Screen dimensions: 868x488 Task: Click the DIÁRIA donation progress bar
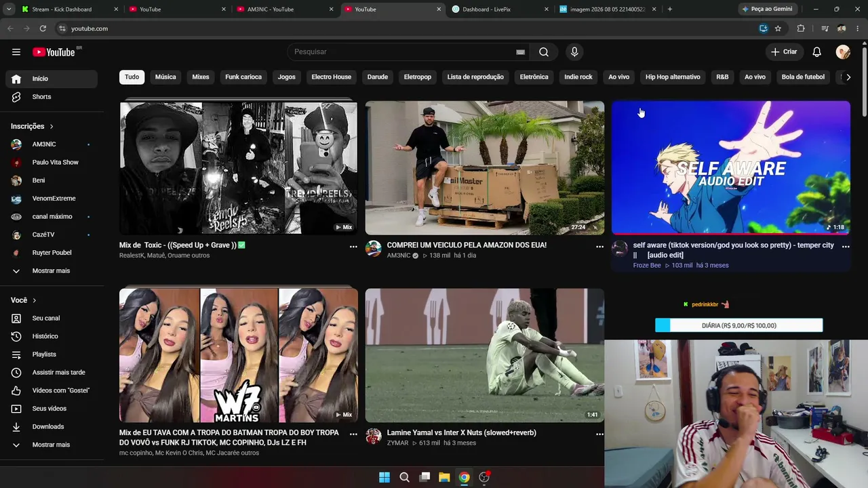(x=739, y=326)
